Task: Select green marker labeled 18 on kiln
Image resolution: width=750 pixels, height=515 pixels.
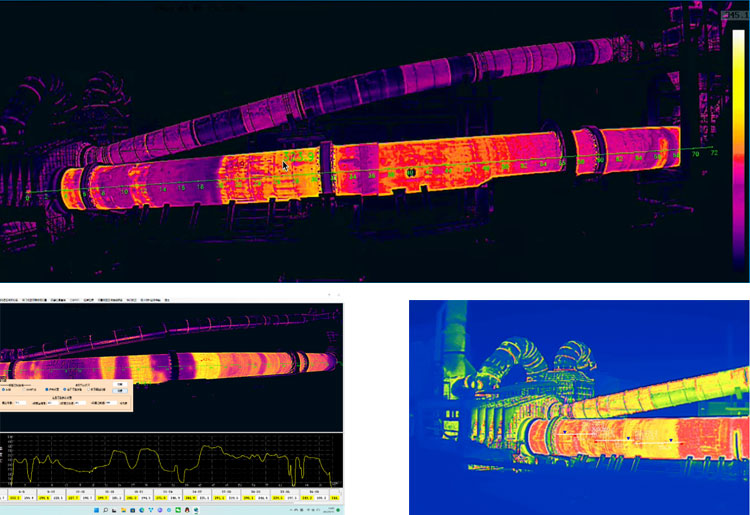Action: pos(200,186)
